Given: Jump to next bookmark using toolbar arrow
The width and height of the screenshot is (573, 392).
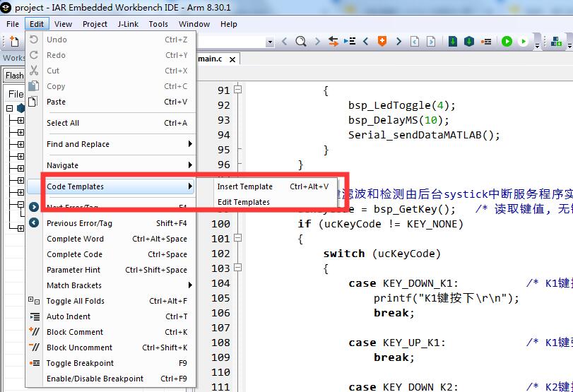Looking at the screenshot, I should tap(398, 41).
